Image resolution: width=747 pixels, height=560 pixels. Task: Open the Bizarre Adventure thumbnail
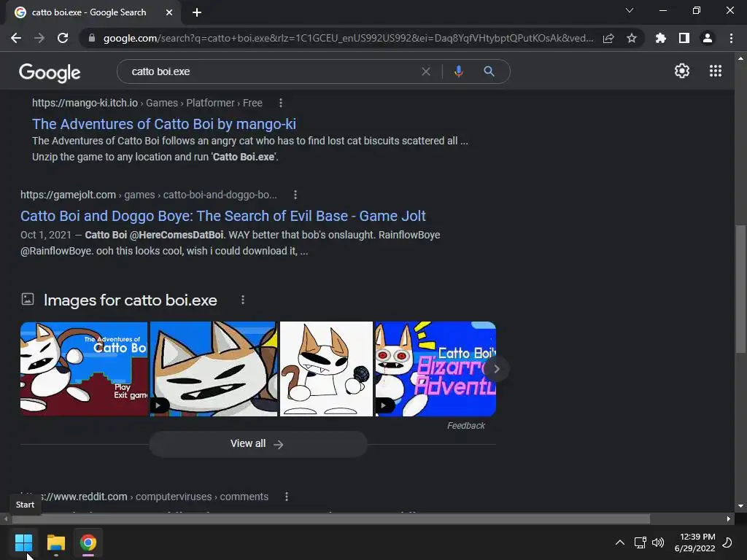(436, 368)
